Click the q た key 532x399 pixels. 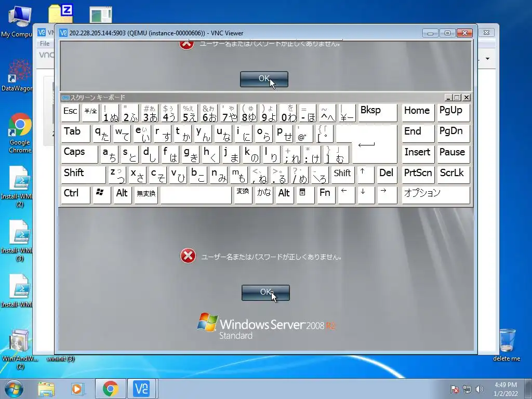pyautogui.click(x=101, y=134)
